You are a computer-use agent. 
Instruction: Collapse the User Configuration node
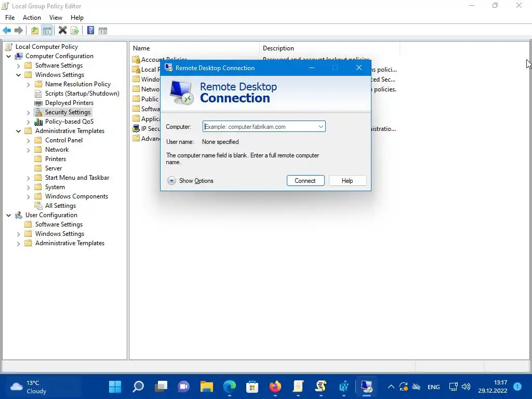[9, 215]
